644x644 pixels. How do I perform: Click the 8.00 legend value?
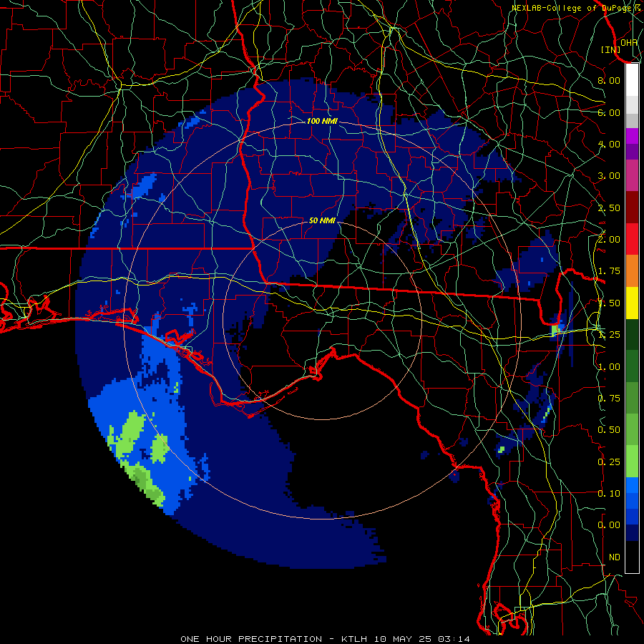point(609,80)
